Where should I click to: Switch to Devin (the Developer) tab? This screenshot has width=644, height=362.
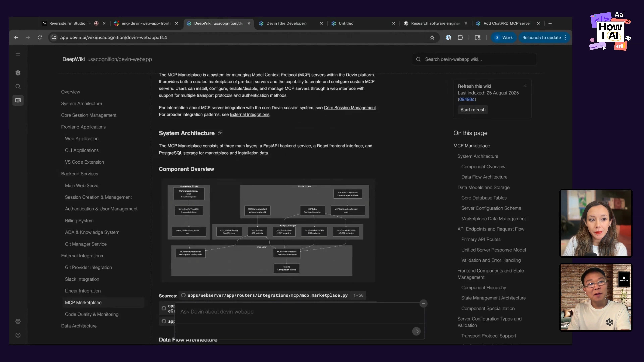pyautogui.click(x=286, y=23)
